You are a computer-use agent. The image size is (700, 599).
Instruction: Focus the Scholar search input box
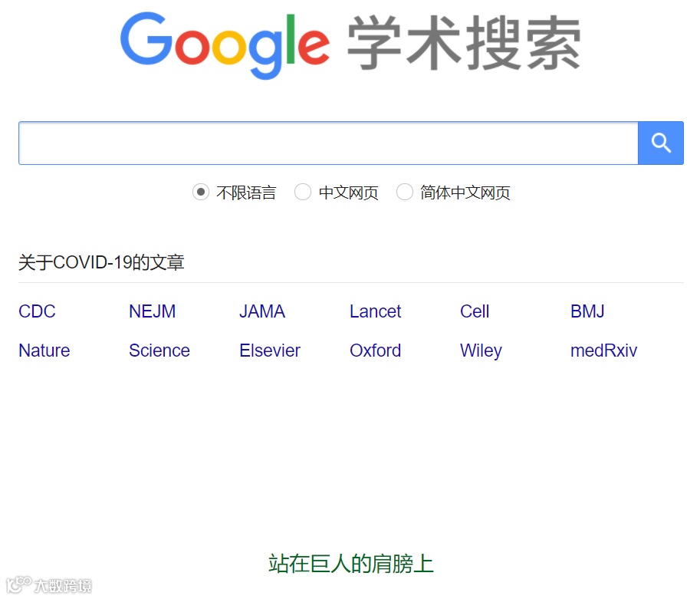[x=328, y=143]
